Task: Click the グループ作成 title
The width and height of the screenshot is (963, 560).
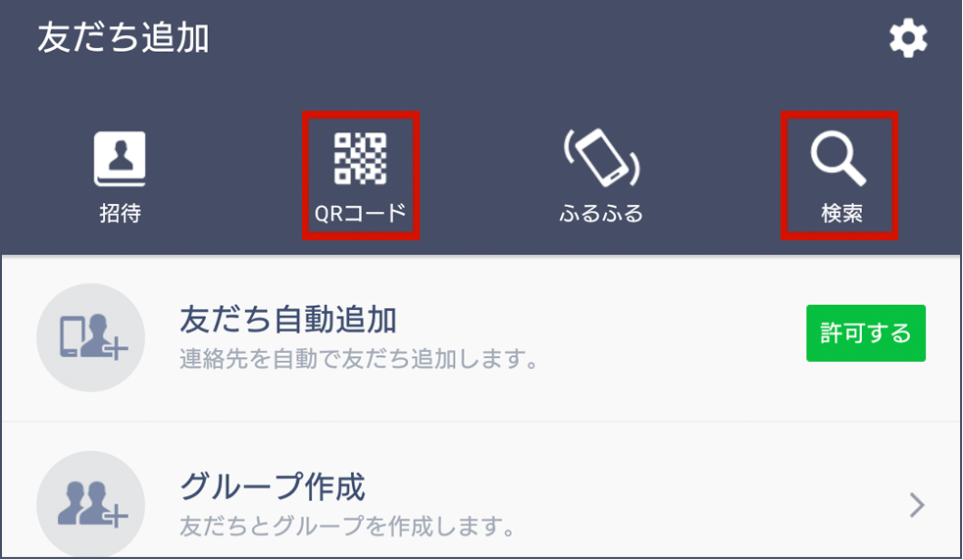Action: pyautogui.click(x=273, y=486)
